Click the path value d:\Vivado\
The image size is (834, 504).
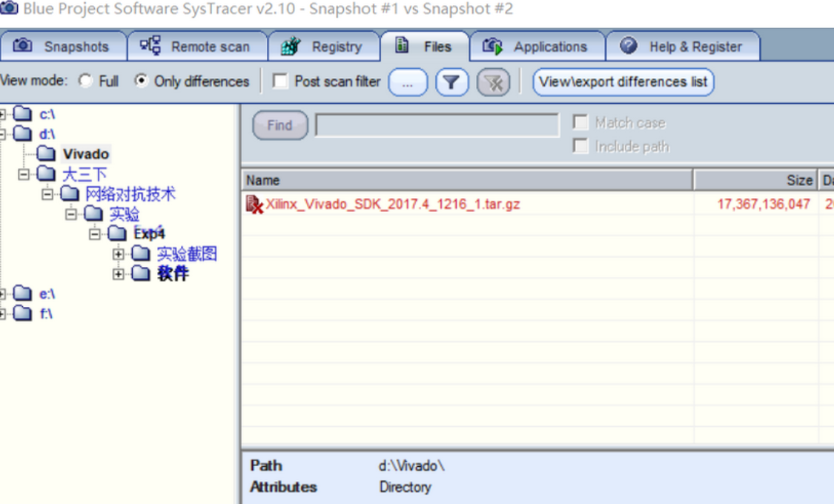click(x=411, y=466)
